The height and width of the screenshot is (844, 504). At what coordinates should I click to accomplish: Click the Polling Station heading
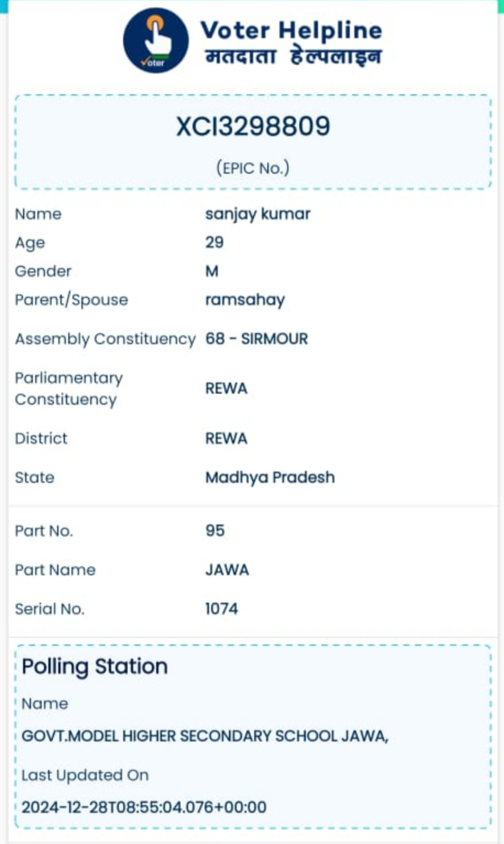95,666
